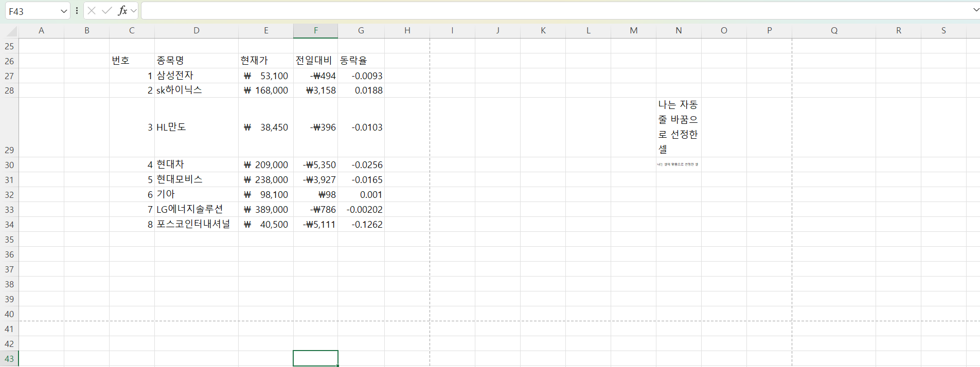Click the Enter checkmark formula icon
This screenshot has height=367, width=980.
106,10
